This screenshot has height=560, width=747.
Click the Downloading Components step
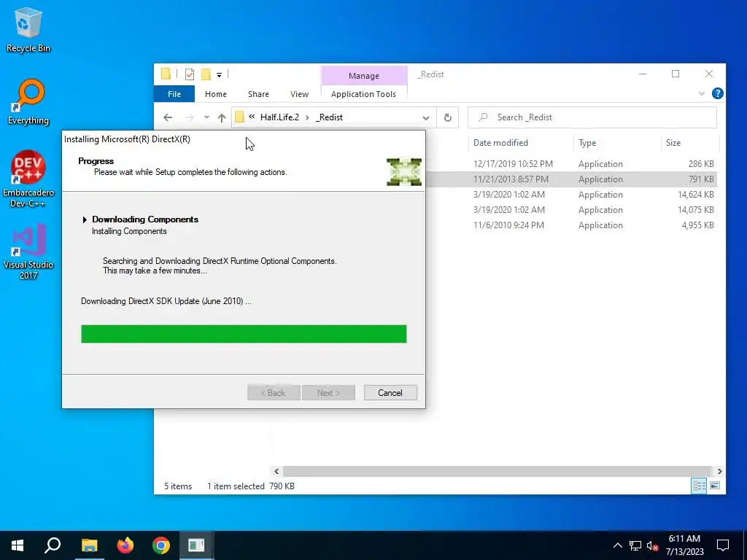(x=145, y=219)
